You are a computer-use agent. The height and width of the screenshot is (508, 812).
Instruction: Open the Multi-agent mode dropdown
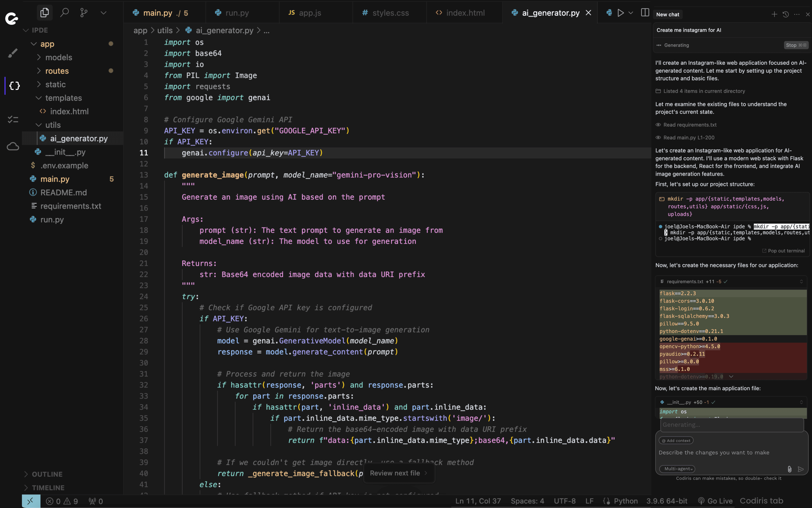[x=677, y=469]
